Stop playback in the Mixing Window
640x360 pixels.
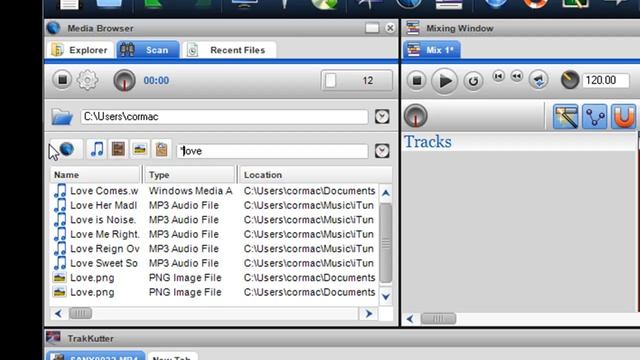point(416,80)
